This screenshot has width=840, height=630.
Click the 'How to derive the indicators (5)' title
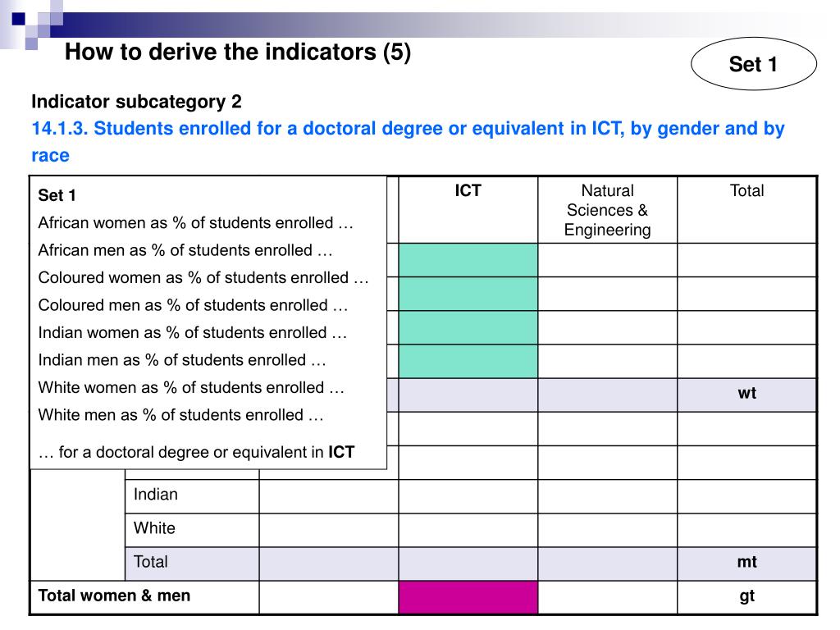point(238,52)
